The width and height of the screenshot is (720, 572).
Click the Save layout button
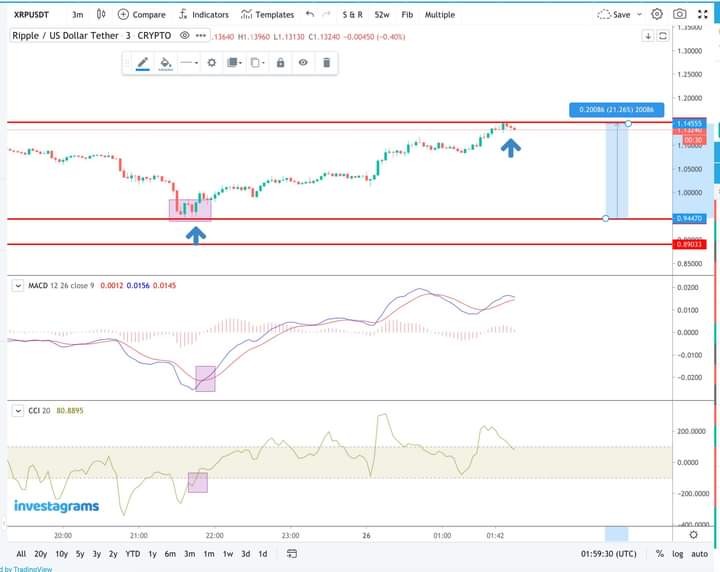pyautogui.click(x=613, y=15)
